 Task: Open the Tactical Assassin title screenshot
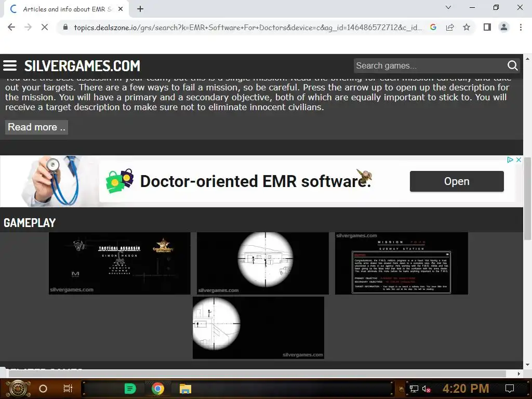(x=119, y=263)
